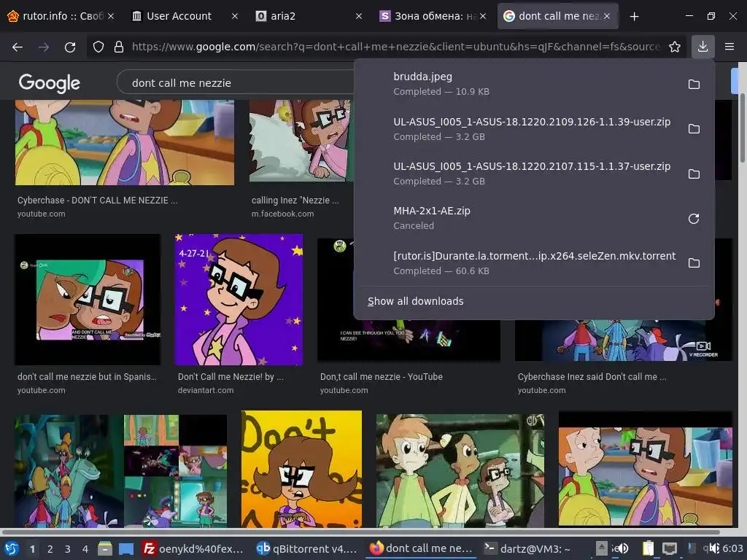The width and height of the screenshot is (747, 560).
Task: Open a new browser tab
Action: pyautogui.click(x=634, y=17)
